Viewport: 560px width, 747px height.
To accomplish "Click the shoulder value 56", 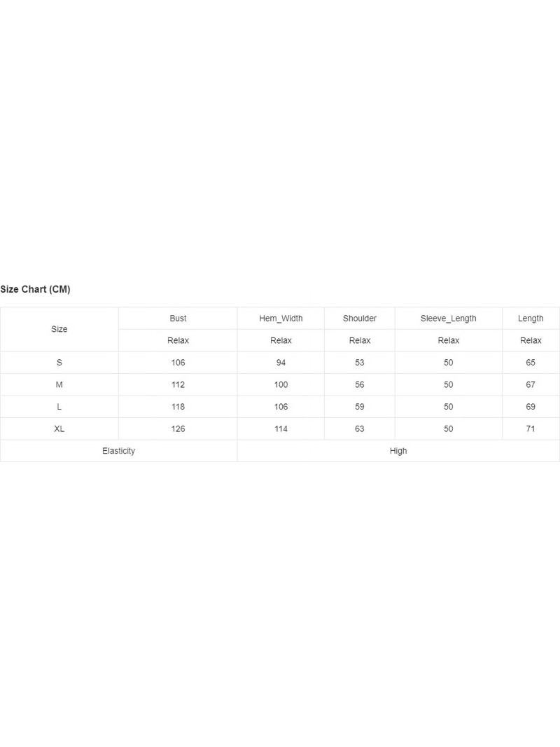I will [360, 384].
